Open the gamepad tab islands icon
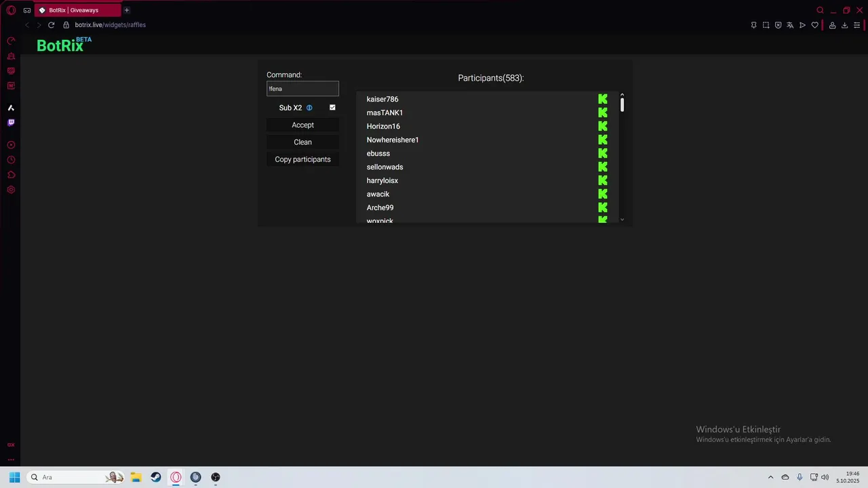868x488 pixels. [27, 10]
